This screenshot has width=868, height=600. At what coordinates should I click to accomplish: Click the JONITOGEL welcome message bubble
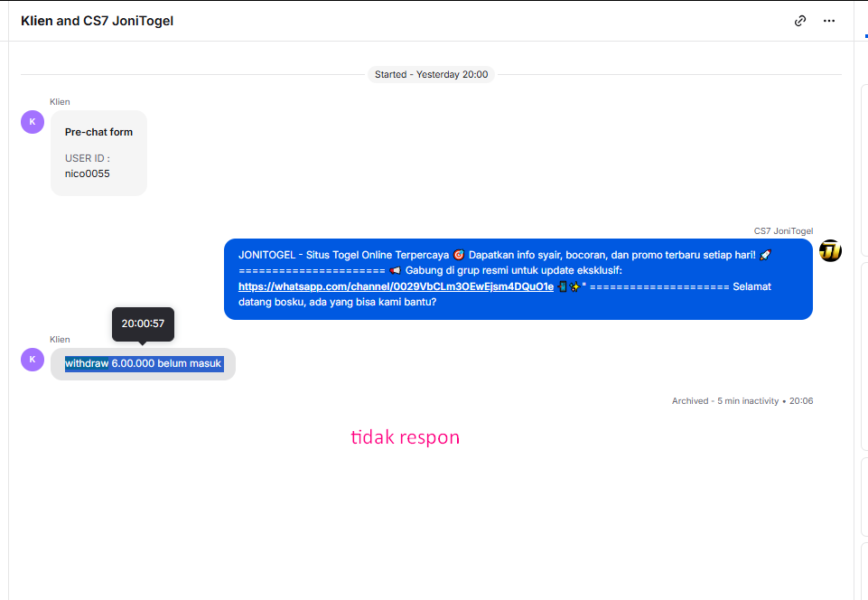tap(518, 279)
